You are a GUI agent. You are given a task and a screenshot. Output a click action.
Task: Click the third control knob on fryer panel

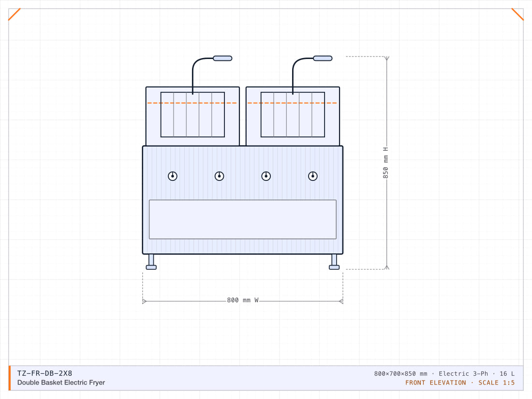(266, 176)
